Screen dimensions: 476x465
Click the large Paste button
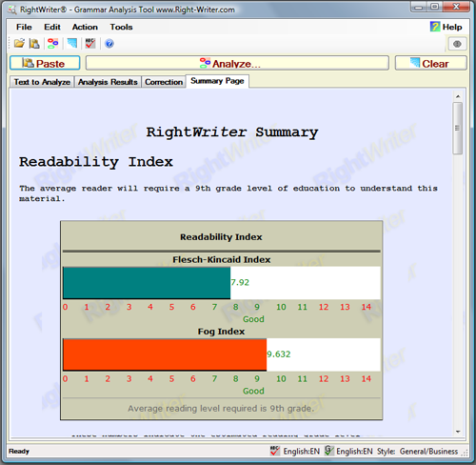tap(45, 63)
